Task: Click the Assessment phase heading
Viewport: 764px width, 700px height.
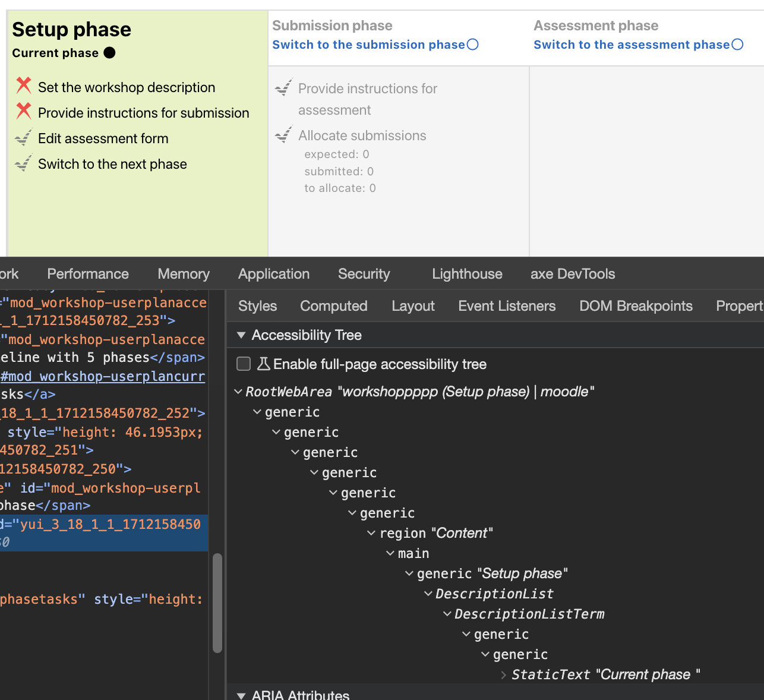Action: point(596,26)
